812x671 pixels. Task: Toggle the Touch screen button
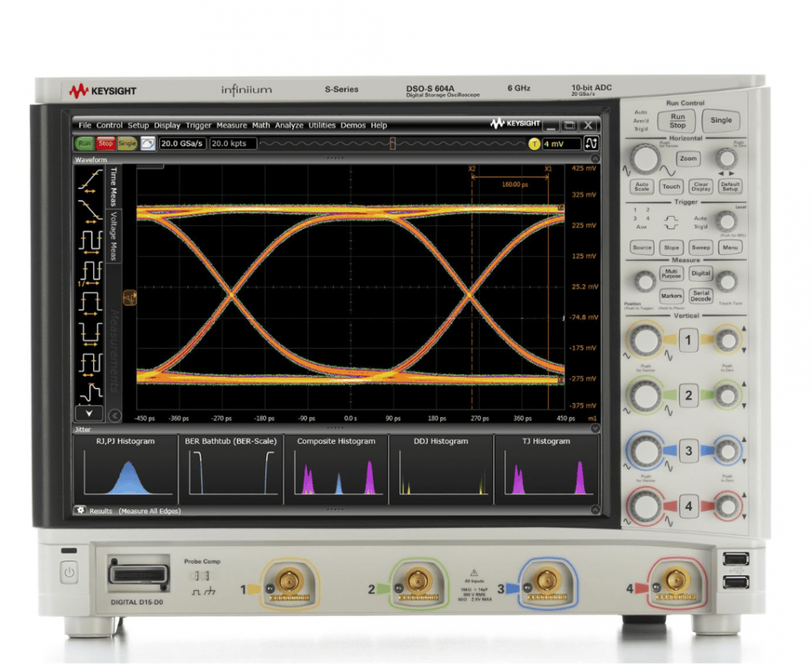click(x=672, y=186)
